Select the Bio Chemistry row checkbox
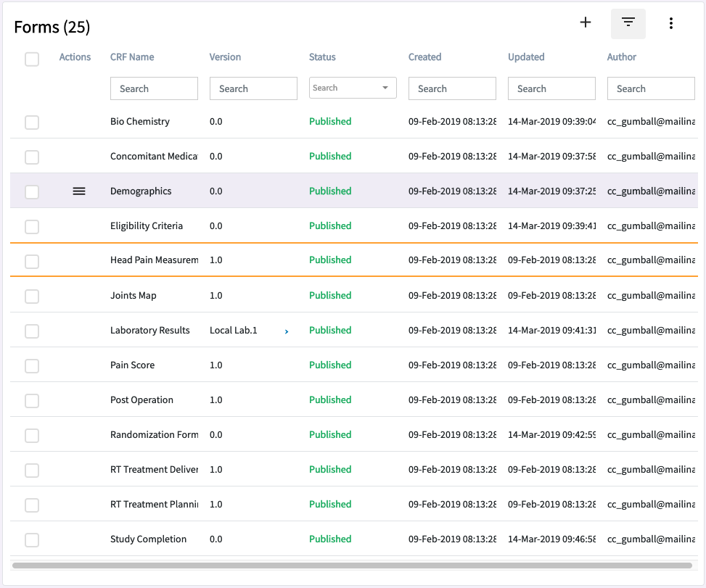This screenshot has width=706, height=588. tap(32, 122)
